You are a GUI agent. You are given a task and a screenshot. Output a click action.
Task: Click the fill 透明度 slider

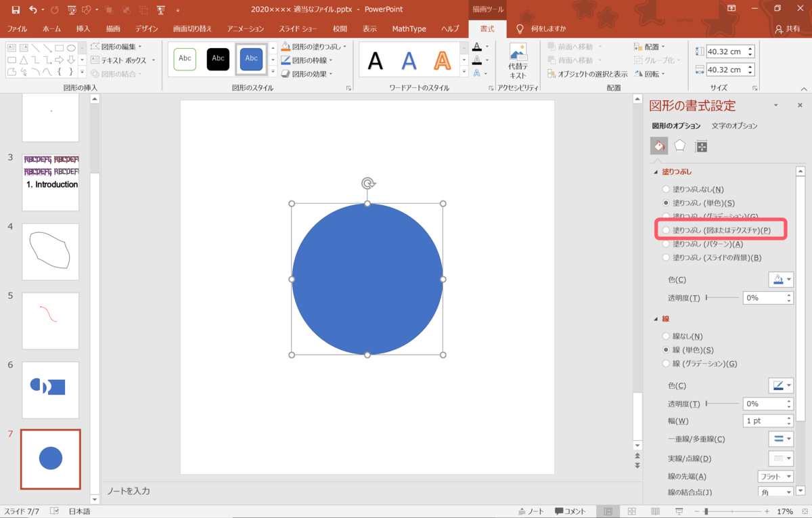[722, 298]
